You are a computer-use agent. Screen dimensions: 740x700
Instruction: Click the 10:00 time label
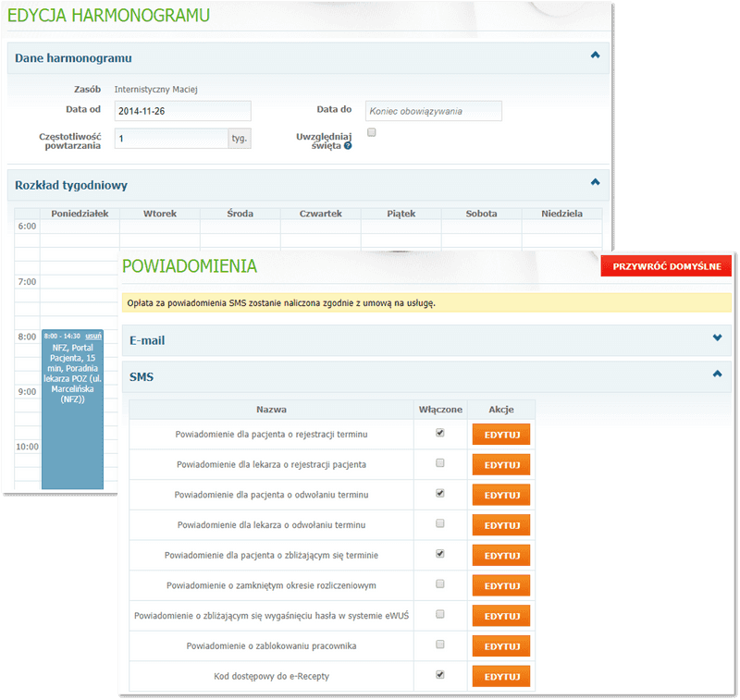tap(28, 447)
